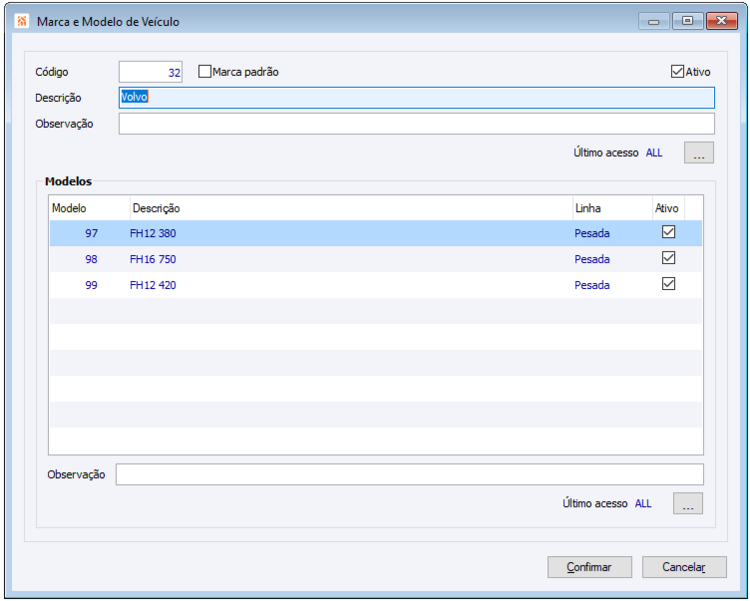Toggle Ativo checkbox for FH12 420
The image size is (750, 601).
pyautogui.click(x=668, y=284)
